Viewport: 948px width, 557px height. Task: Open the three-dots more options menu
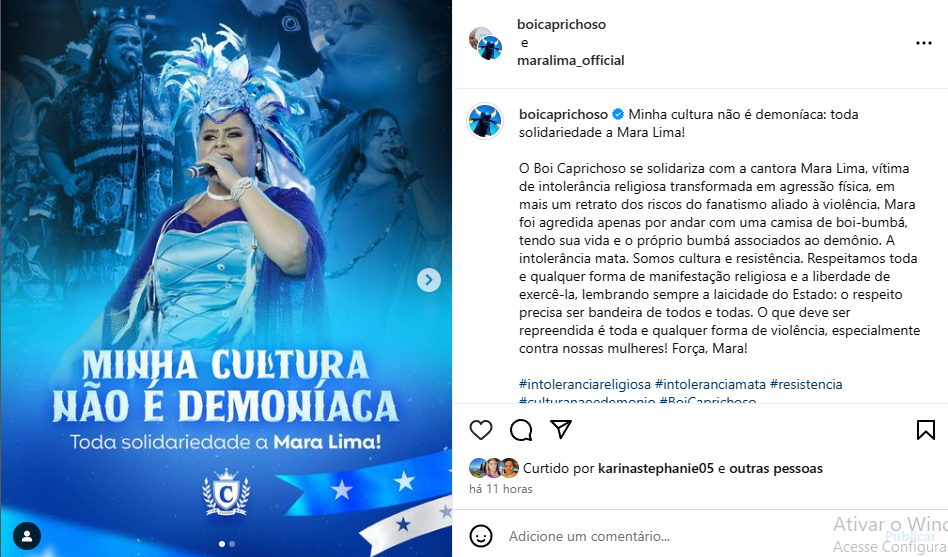coord(923,43)
